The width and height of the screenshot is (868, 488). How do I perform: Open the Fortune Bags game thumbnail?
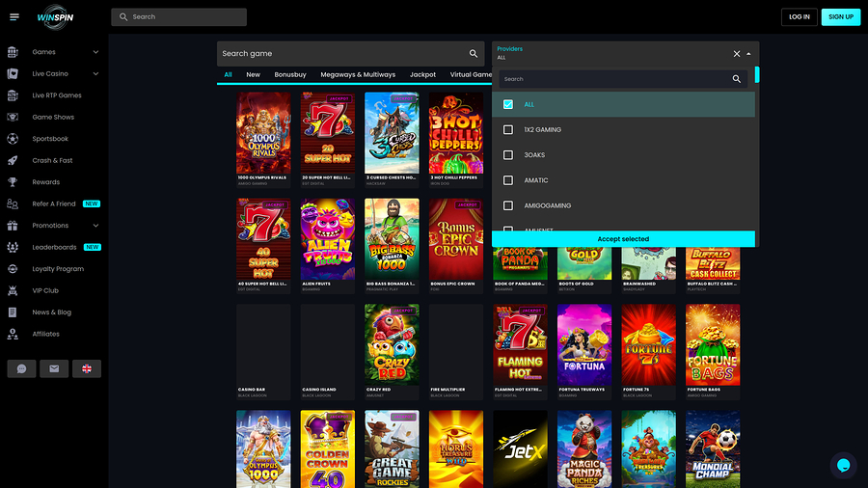click(713, 344)
